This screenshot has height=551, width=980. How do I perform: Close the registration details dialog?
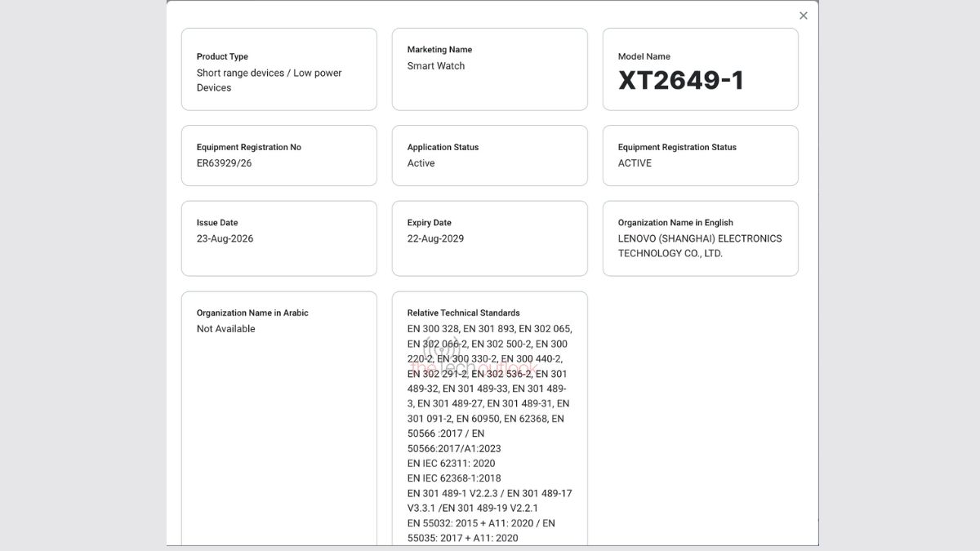tap(803, 16)
